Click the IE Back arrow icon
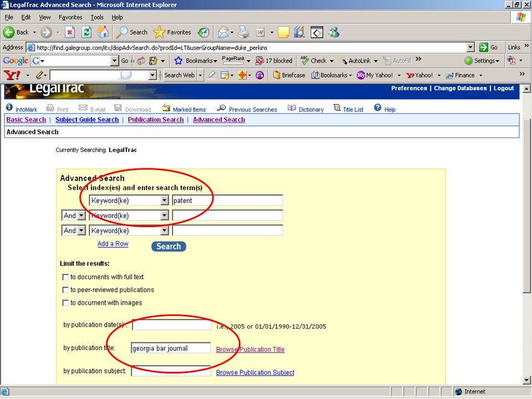 [9, 32]
